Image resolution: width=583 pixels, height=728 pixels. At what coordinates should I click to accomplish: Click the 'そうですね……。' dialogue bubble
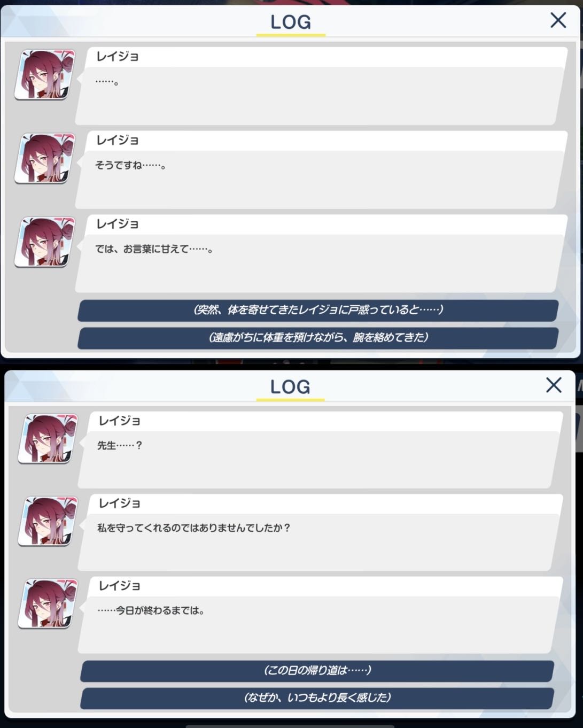click(x=321, y=170)
